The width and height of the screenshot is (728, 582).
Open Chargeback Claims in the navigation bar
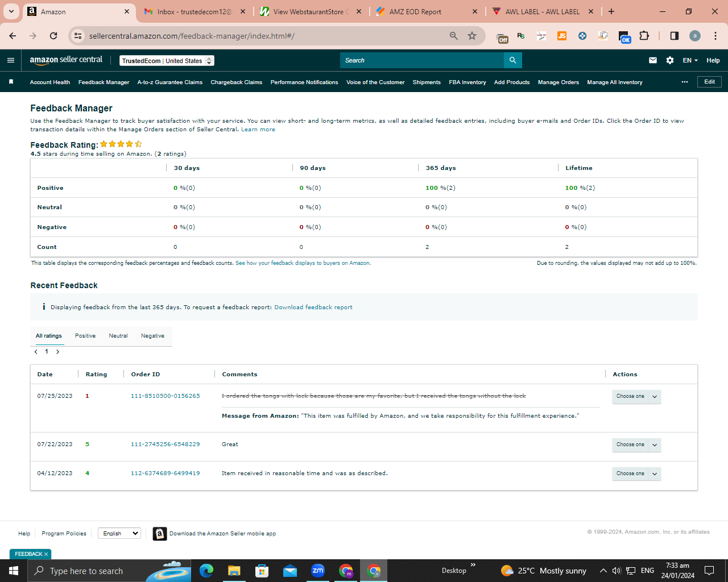237,82
